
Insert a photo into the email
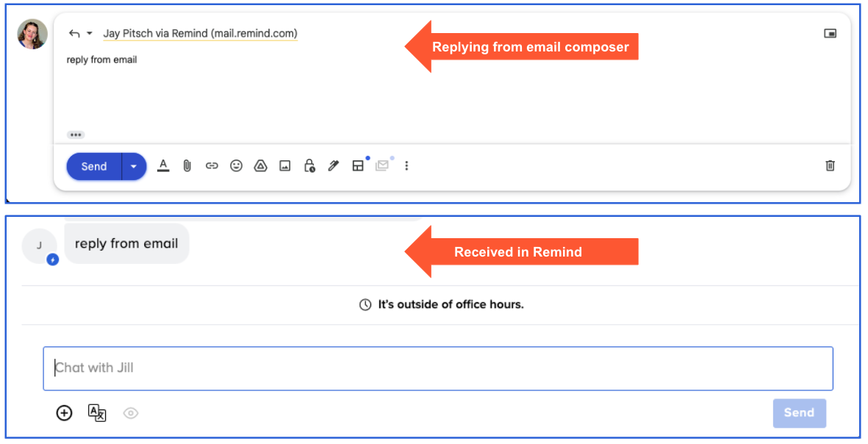[x=284, y=166]
